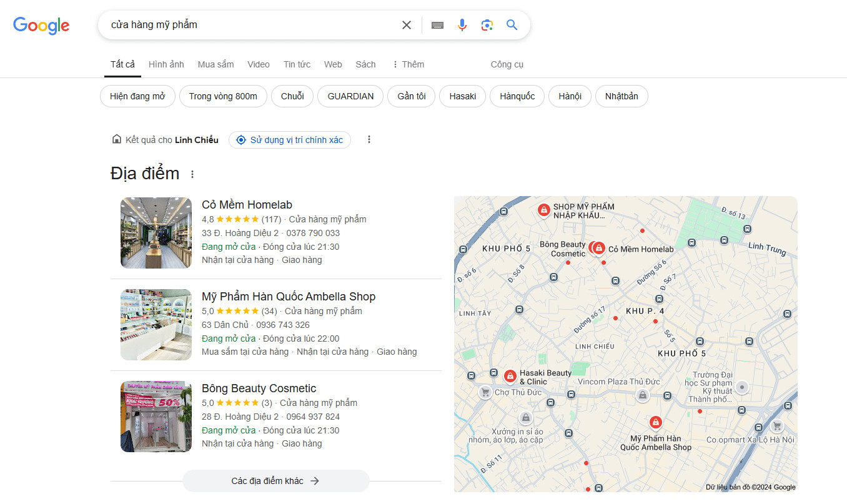The width and height of the screenshot is (847, 504).
Task: Expand the Thêm menu
Action: tap(407, 64)
